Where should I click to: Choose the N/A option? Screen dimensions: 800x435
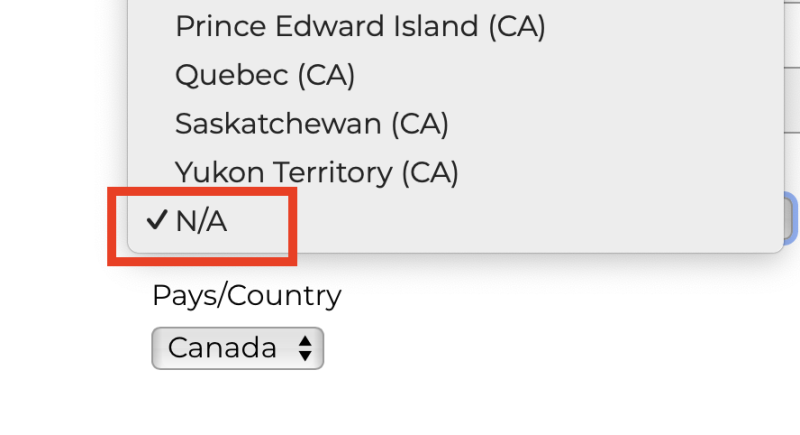[202, 222]
